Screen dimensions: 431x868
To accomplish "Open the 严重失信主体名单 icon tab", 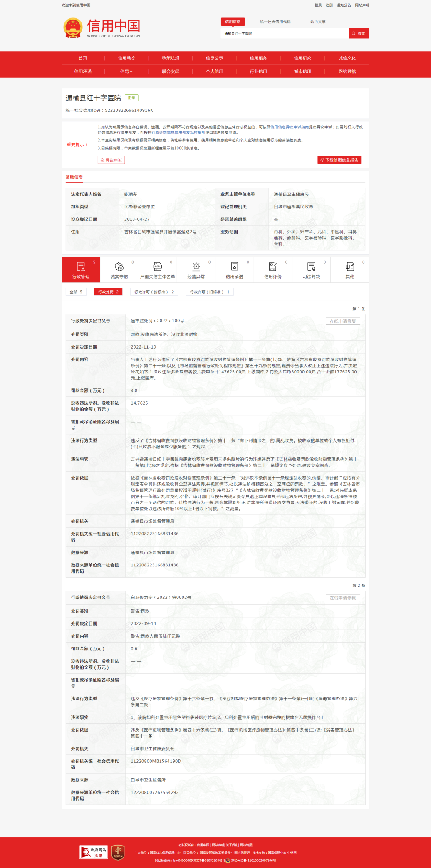I will pyautogui.click(x=158, y=270).
